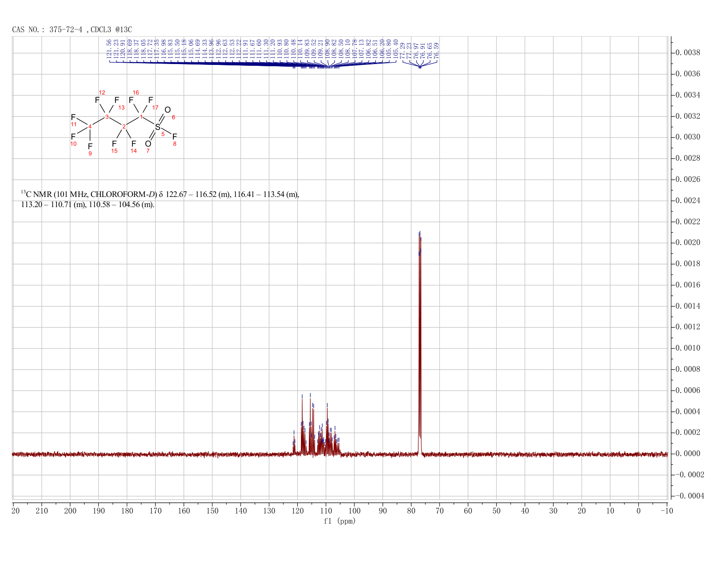Click the 13C NMR multiplet report text
This screenshot has height=563, width=728.
160,199
